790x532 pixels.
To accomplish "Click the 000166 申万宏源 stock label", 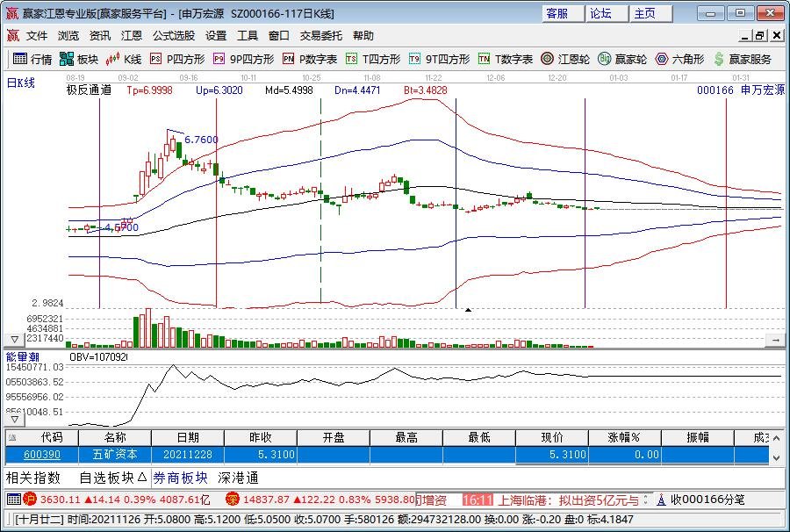I will [x=741, y=90].
